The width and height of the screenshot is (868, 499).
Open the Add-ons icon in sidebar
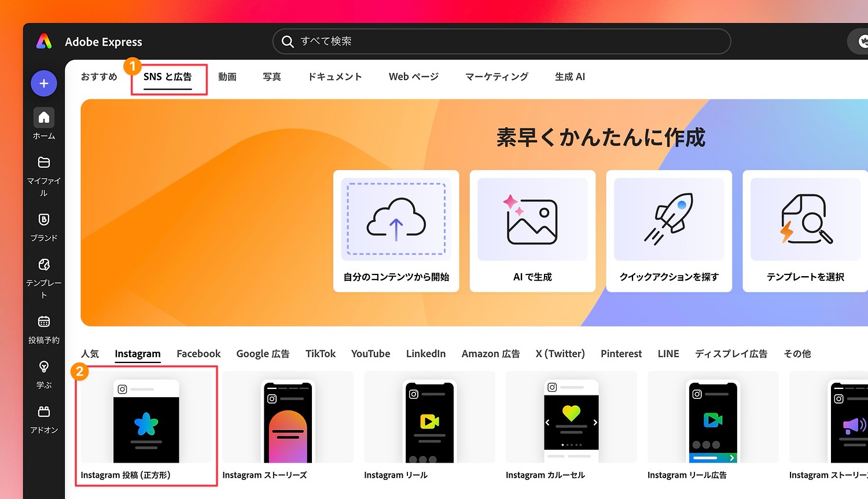44,412
